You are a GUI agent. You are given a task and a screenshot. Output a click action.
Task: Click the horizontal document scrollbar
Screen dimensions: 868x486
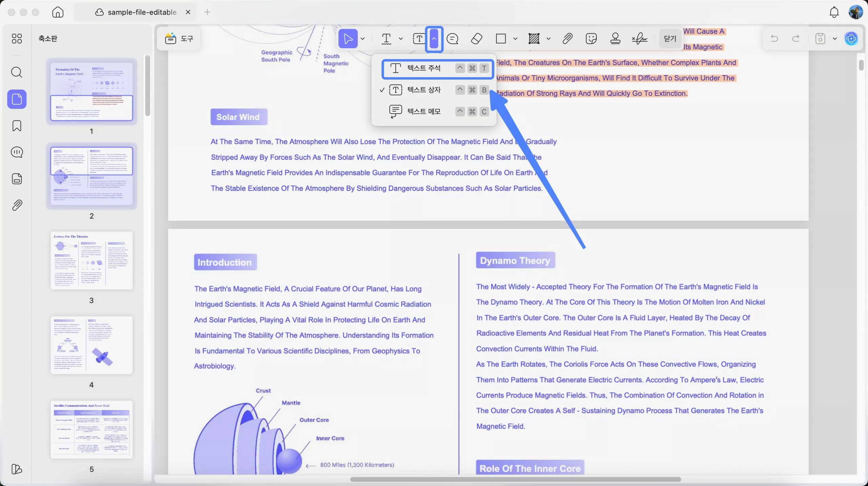[515, 479]
